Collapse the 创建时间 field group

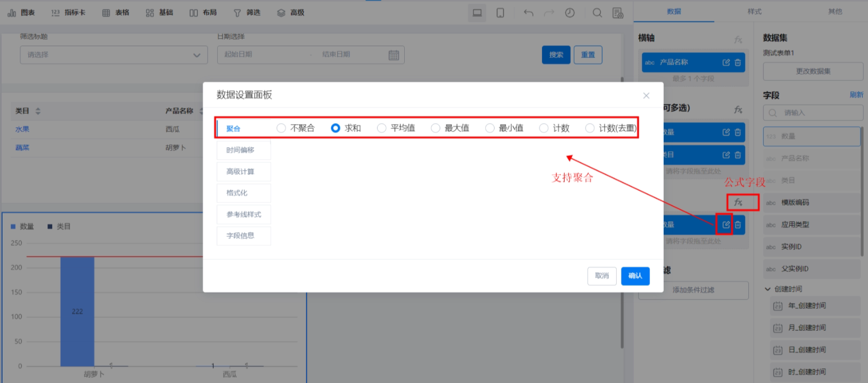(x=768, y=289)
